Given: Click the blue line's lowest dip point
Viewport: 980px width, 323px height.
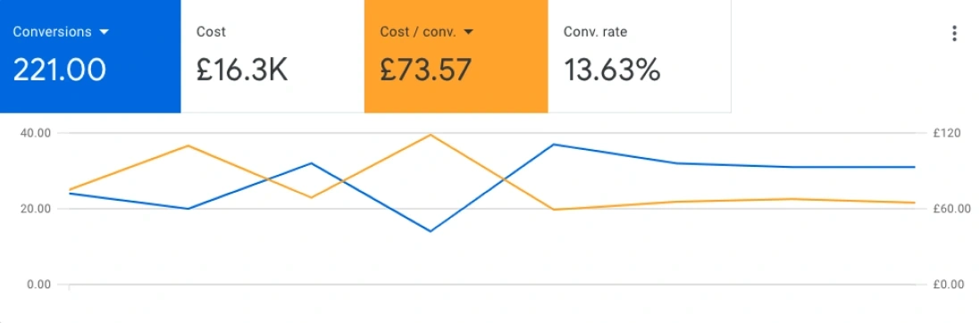Looking at the screenshot, I should click(431, 231).
